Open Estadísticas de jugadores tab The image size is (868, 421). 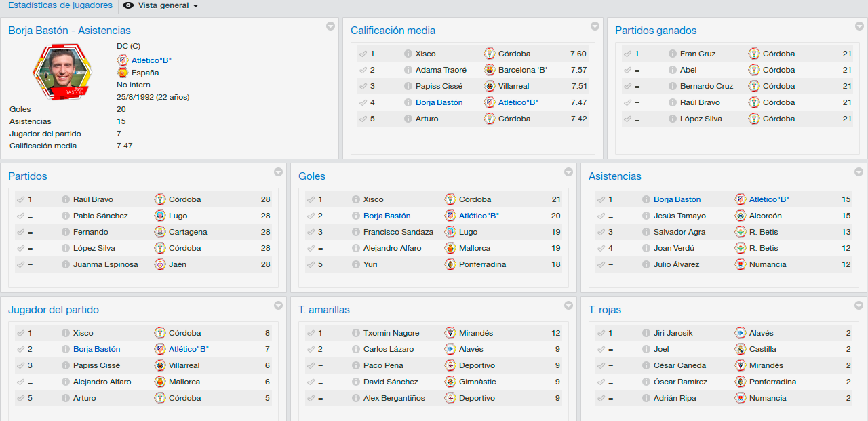60,5
